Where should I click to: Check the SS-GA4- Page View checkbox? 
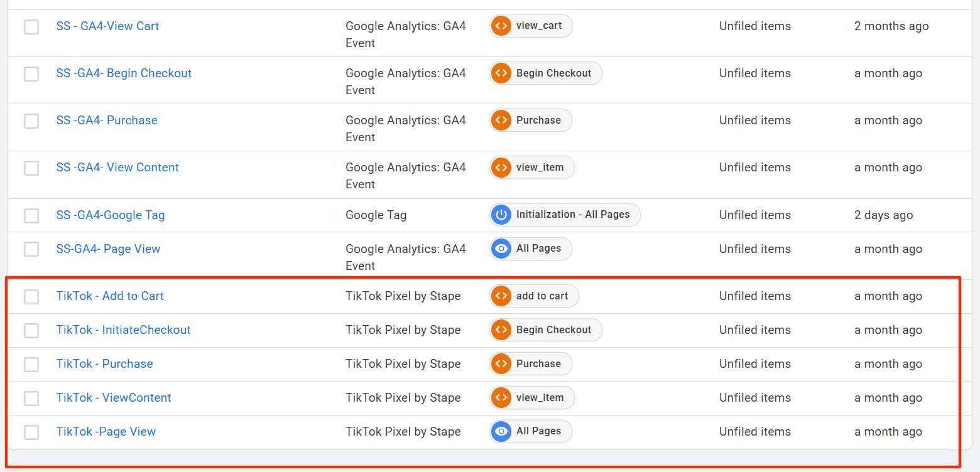31,249
